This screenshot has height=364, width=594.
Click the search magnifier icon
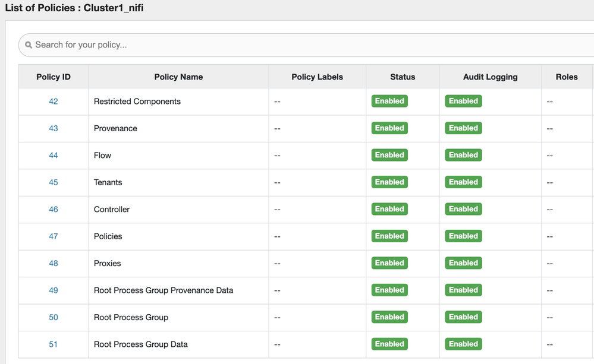29,45
